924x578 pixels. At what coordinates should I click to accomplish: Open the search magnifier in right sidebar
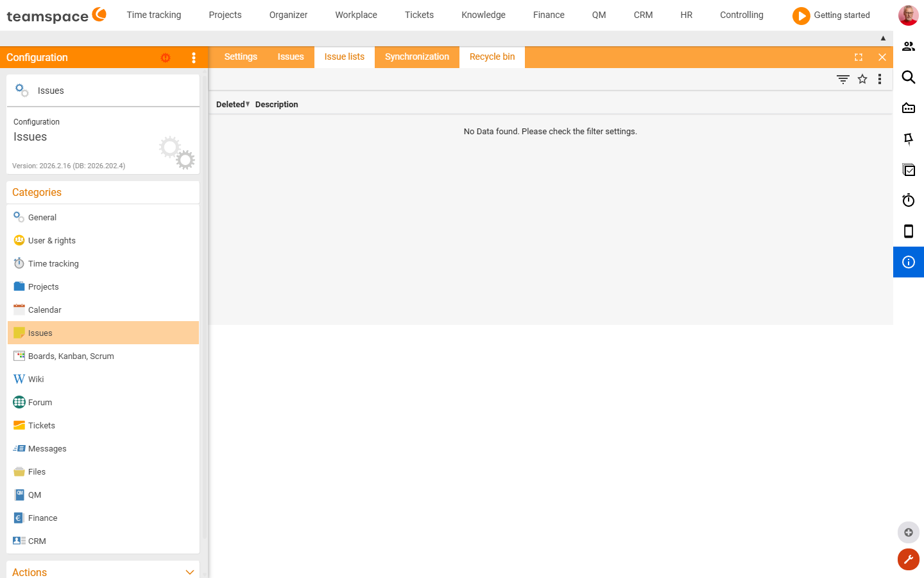pos(909,77)
